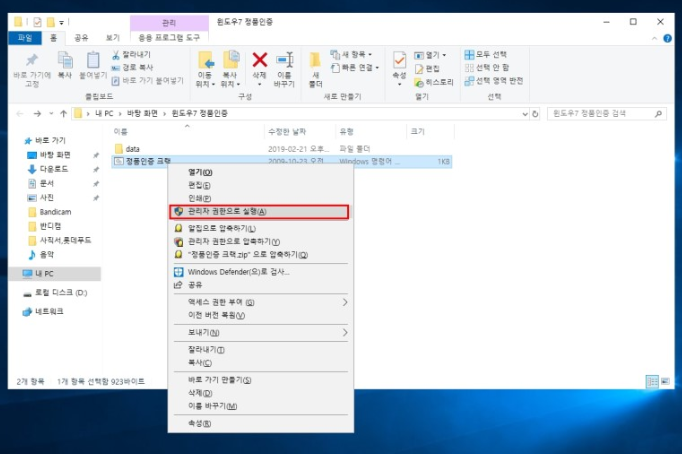Switch to the File (파일) ribbon tab
Viewport: 682px width, 454px height.
(25, 38)
